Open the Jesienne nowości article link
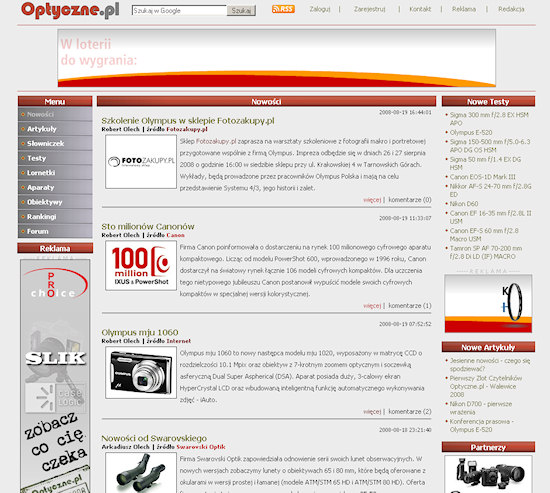 (x=490, y=365)
